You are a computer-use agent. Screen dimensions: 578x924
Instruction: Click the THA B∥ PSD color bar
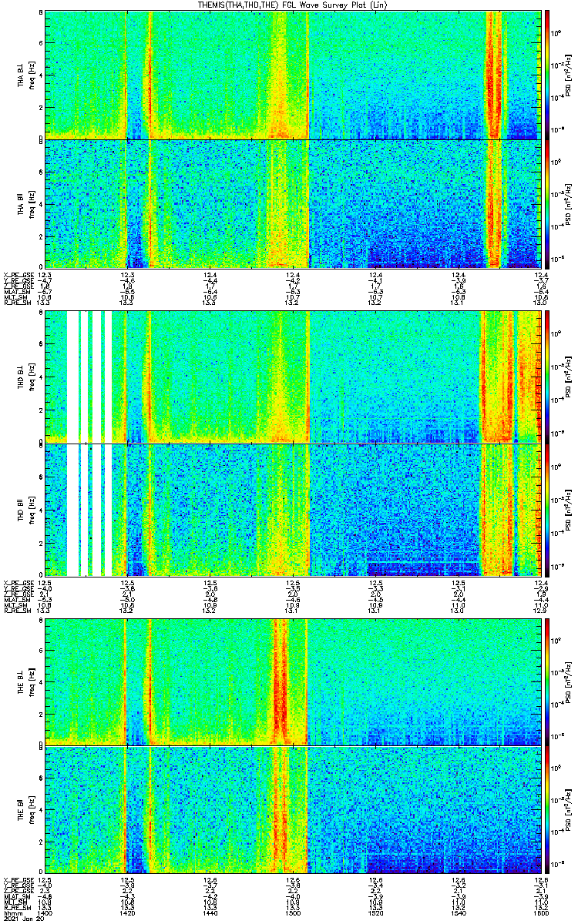click(548, 203)
